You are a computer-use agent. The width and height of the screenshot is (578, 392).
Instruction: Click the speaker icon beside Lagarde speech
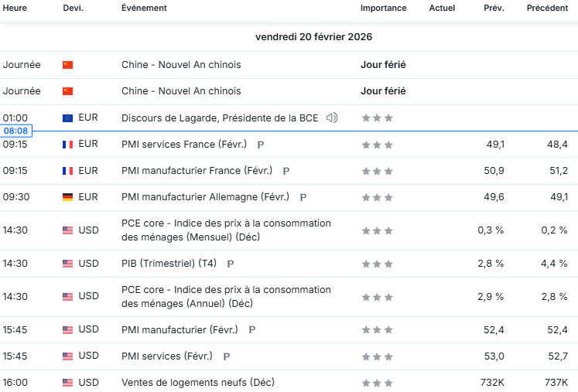(332, 118)
